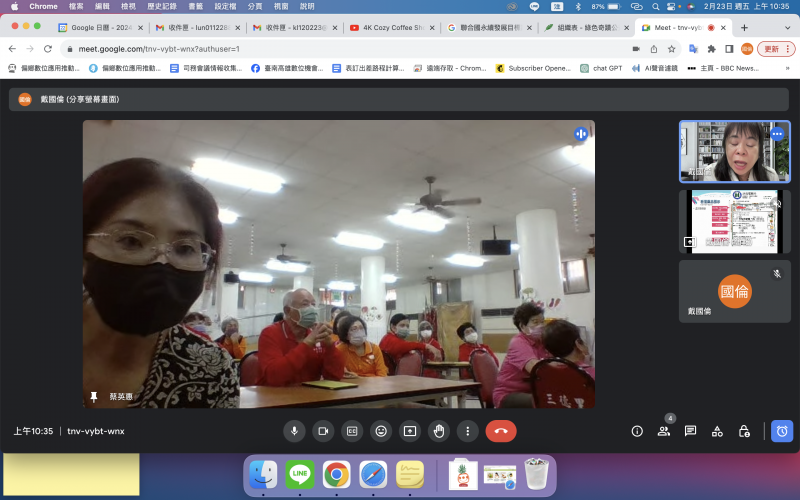Screen dimensions: 800x500
Task: Turn off the camera in Meet
Action: tap(323, 431)
